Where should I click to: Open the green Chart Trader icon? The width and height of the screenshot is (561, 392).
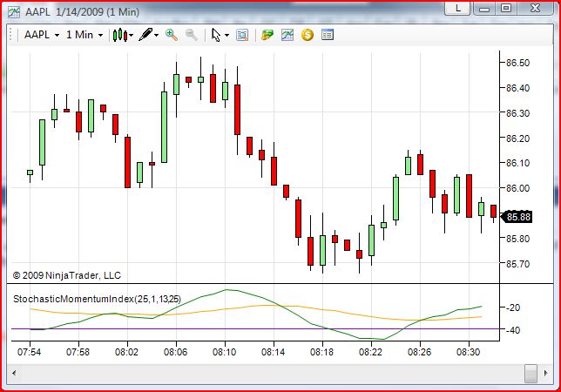pos(267,35)
